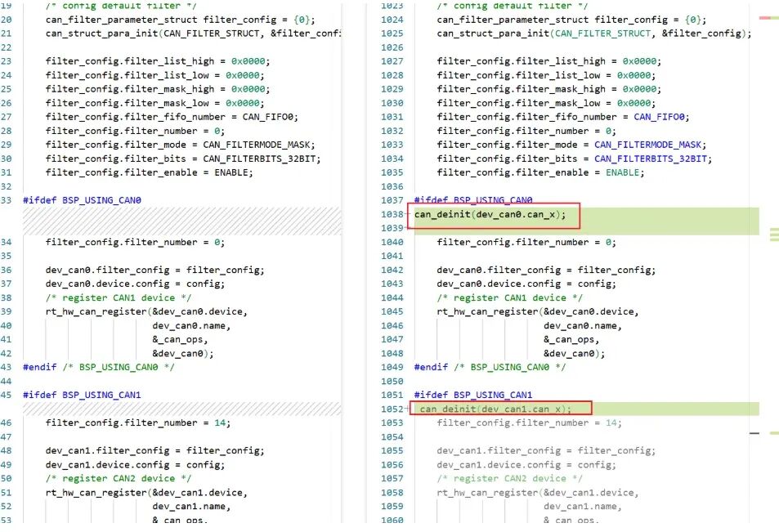Click CAN_FILTERBITS_32BIT on line 1034
The image size is (779, 532).
pos(651,159)
